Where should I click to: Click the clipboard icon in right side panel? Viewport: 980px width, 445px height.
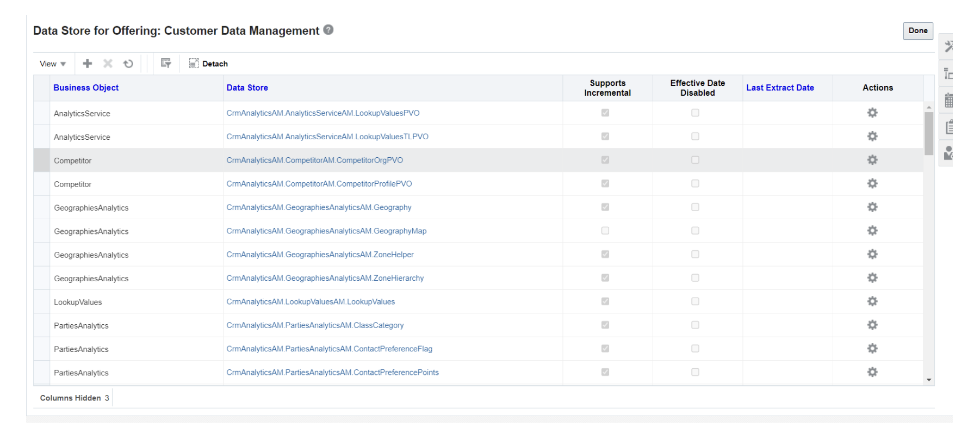pos(948,127)
